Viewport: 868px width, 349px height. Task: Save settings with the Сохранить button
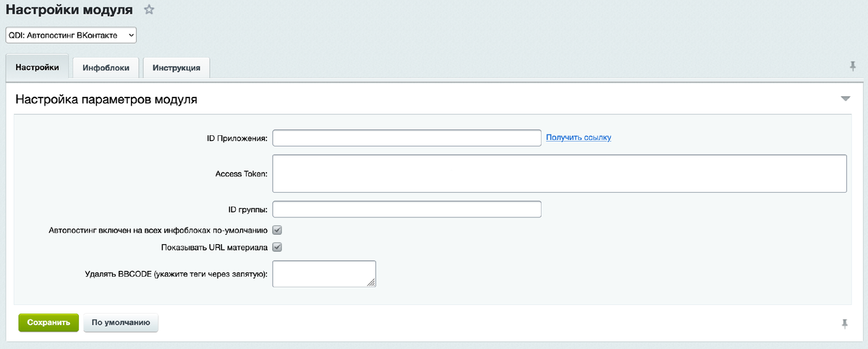48,323
